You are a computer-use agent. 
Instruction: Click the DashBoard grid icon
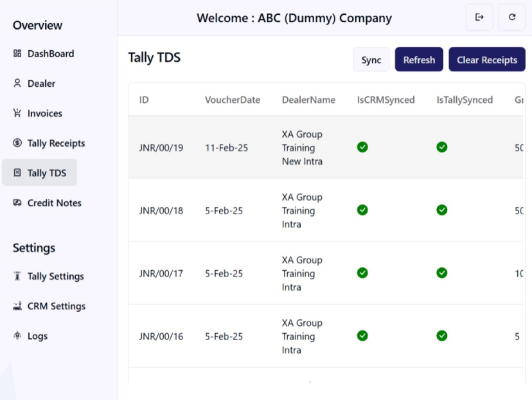click(17, 54)
